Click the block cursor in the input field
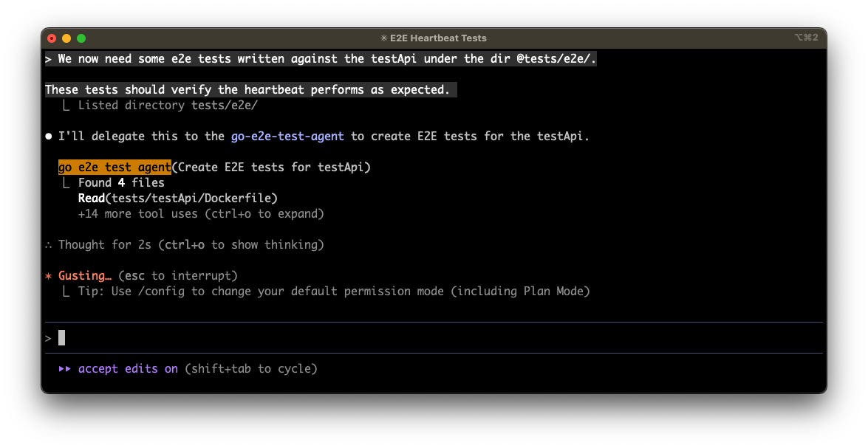 (62, 337)
